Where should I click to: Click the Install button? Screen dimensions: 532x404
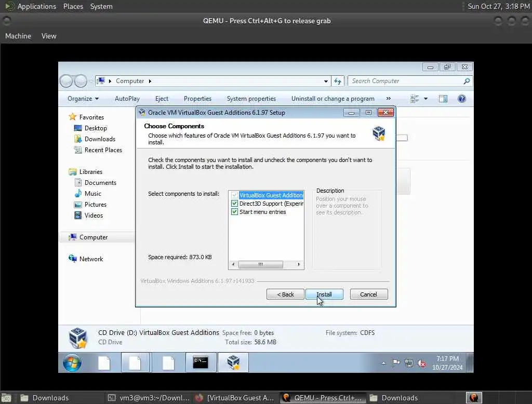point(324,294)
